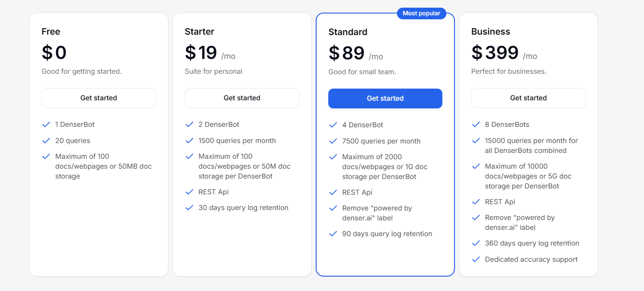Image resolution: width=644 pixels, height=291 pixels.
Task: Click the Free plan $0 price
Action: point(54,53)
